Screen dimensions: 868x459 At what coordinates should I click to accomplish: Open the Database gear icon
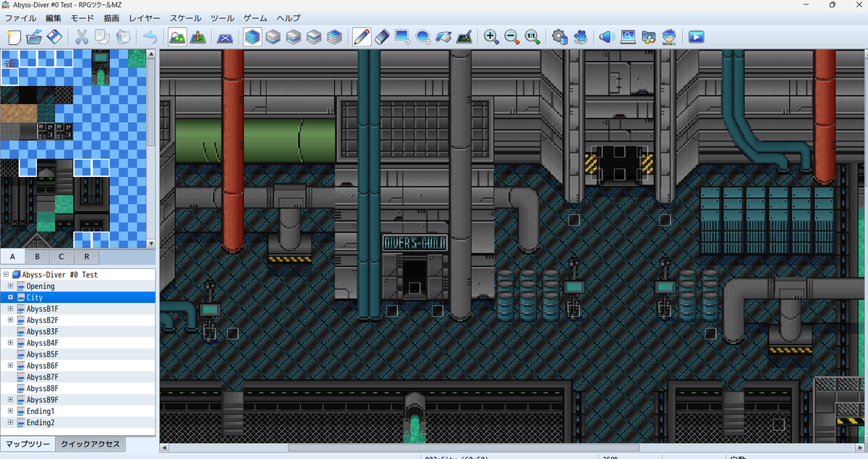pos(559,37)
